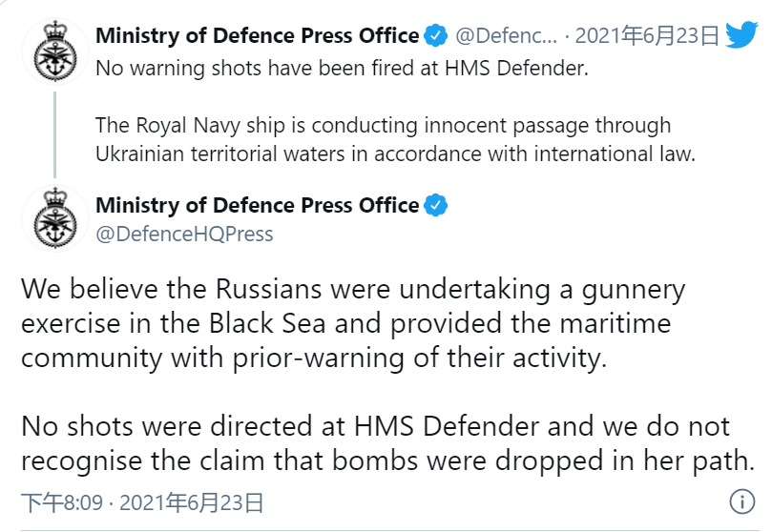
Task: Click the 'No shots were directed' line
Action: (375, 425)
